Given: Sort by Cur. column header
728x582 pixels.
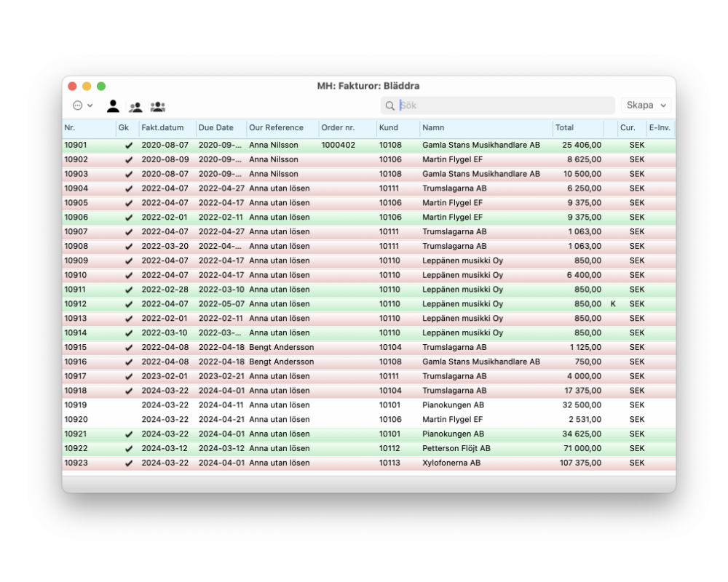Looking at the screenshot, I should tap(632, 127).
